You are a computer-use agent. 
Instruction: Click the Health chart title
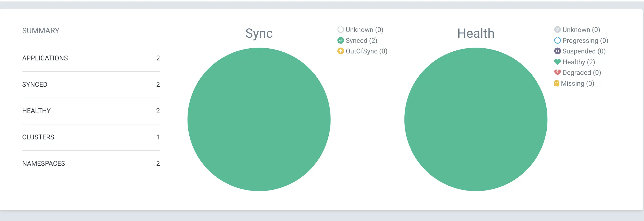[x=476, y=33]
